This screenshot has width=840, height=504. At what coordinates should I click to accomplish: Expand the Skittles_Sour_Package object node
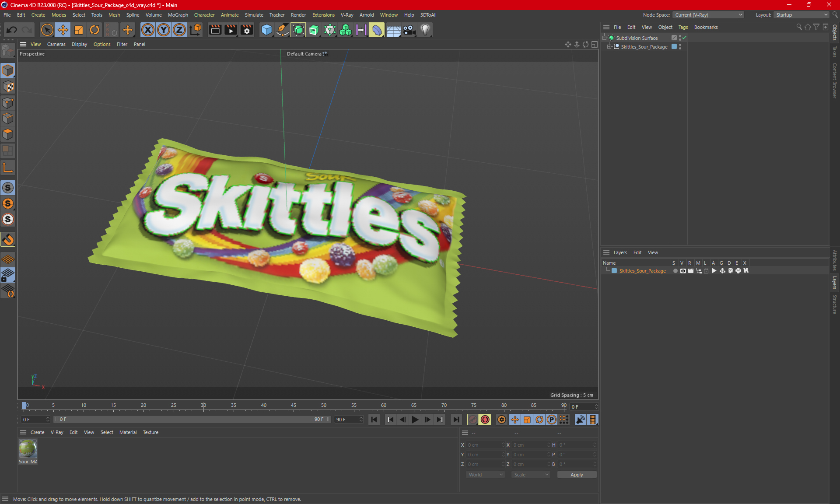coord(609,46)
